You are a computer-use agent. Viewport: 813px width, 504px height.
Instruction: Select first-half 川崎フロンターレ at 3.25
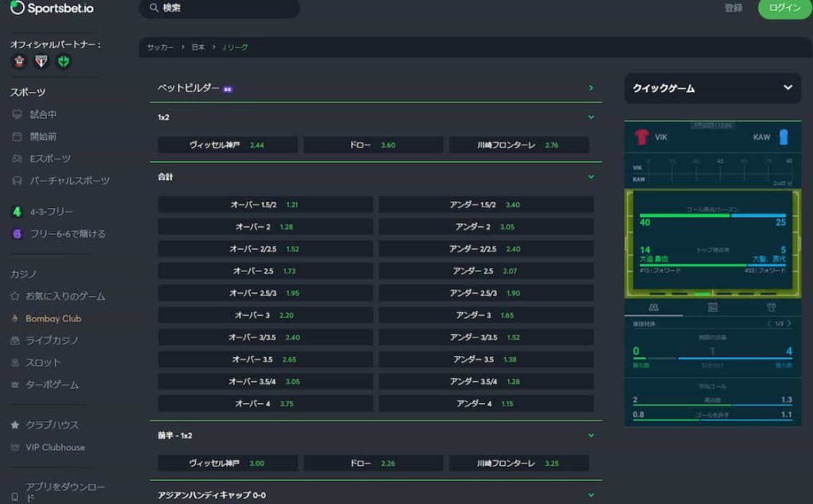coord(518,463)
